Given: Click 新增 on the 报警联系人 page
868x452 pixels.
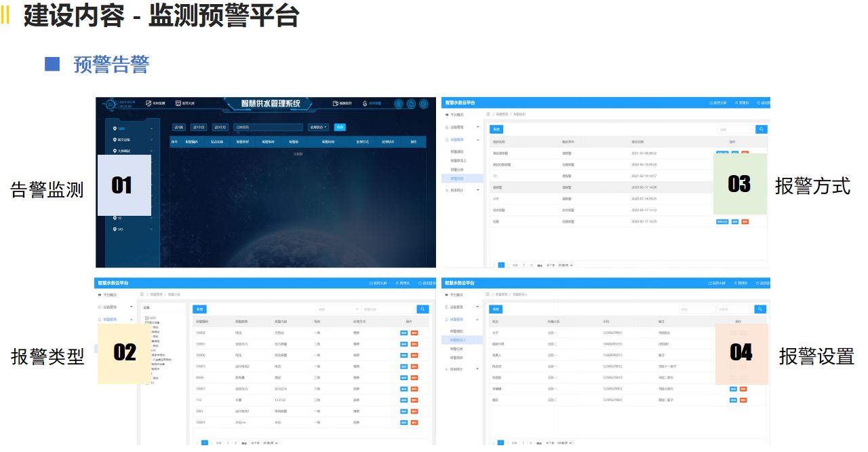Looking at the screenshot, I should [x=496, y=309].
